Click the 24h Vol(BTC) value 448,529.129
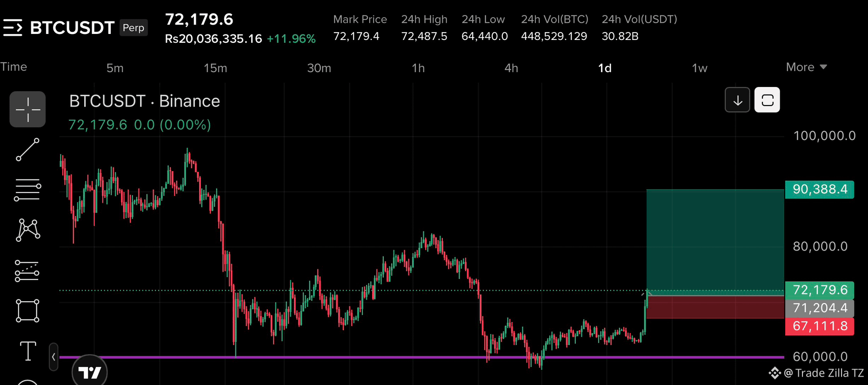The height and width of the screenshot is (385, 868). (x=554, y=36)
